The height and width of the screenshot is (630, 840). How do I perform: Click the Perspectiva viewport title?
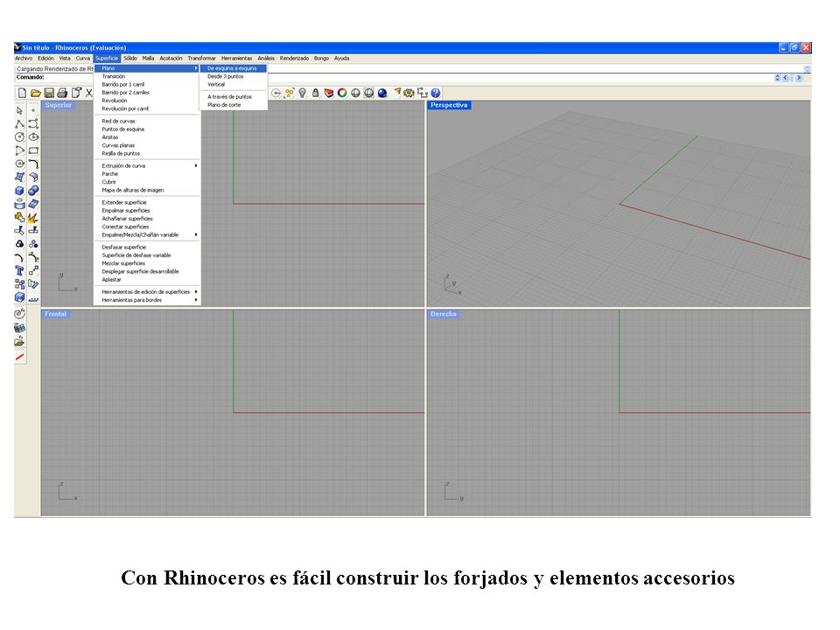[449, 105]
